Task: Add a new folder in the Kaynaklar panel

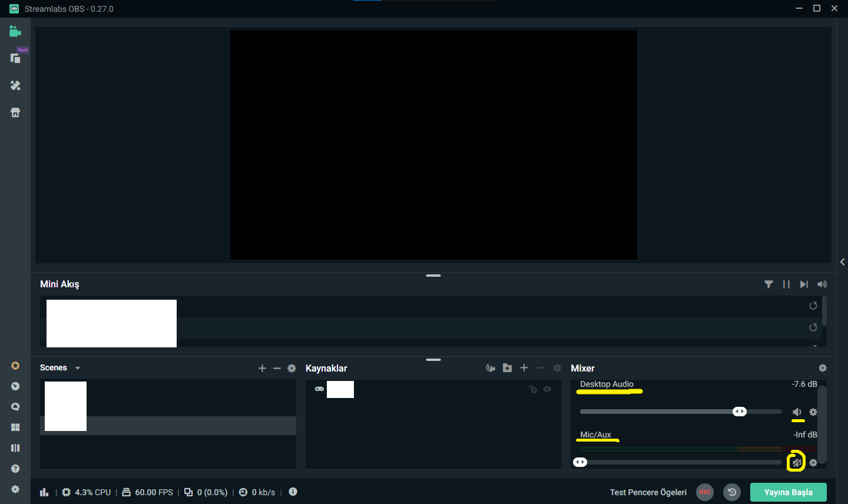Action: (x=507, y=367)
